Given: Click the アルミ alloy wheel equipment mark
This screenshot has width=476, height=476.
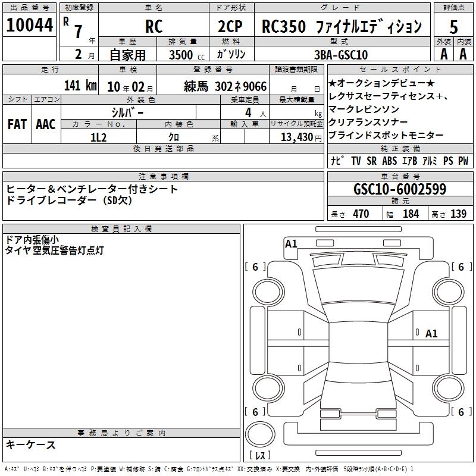Looking at the screenshot, I should [427, 161].
